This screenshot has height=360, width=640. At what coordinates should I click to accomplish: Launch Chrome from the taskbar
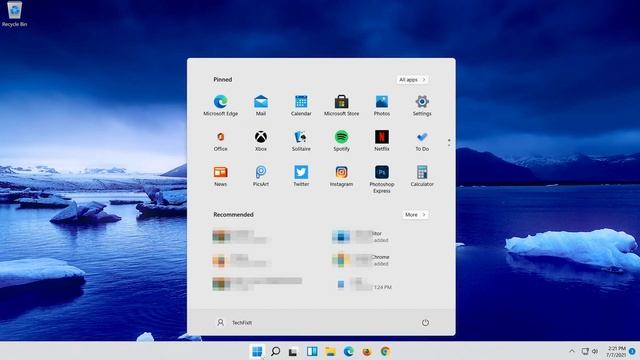coord(385,351)
